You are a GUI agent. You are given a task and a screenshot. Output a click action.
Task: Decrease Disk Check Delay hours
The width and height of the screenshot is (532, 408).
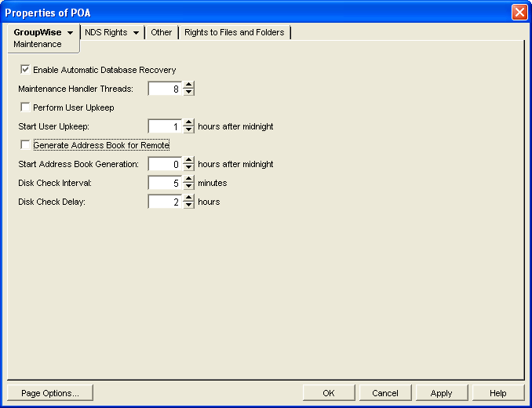[x=188, y=206]
